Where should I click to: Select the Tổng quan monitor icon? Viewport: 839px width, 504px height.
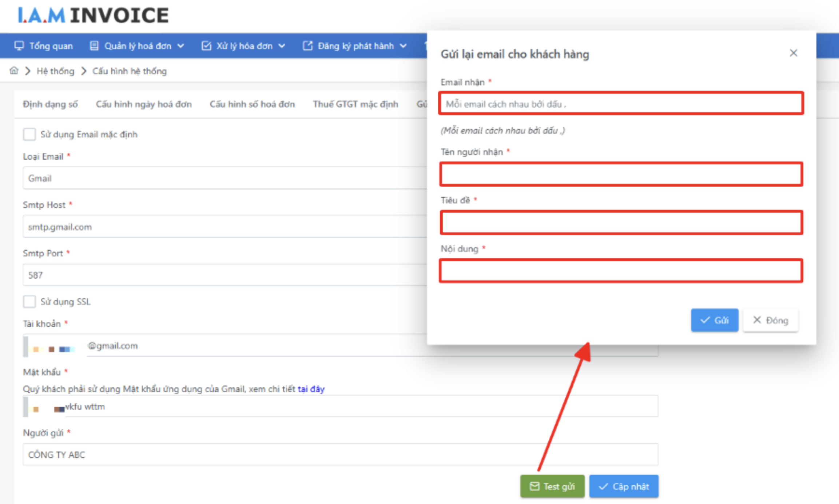coord(19,46)
